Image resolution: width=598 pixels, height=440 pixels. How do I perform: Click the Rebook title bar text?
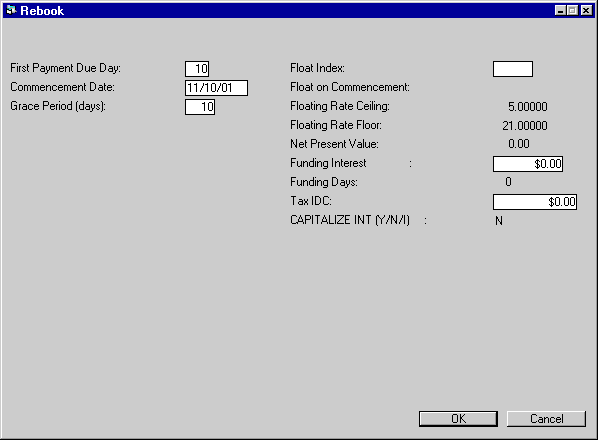click(x=42, y=11)
